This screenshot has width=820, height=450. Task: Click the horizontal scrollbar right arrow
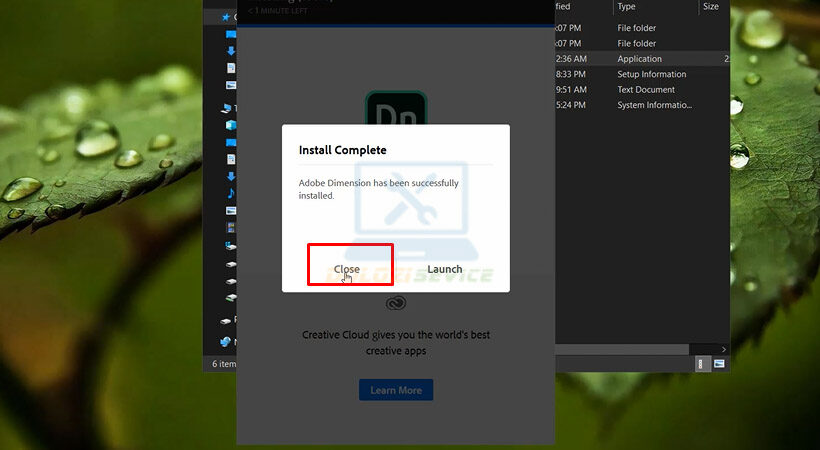tap(724, 349)
